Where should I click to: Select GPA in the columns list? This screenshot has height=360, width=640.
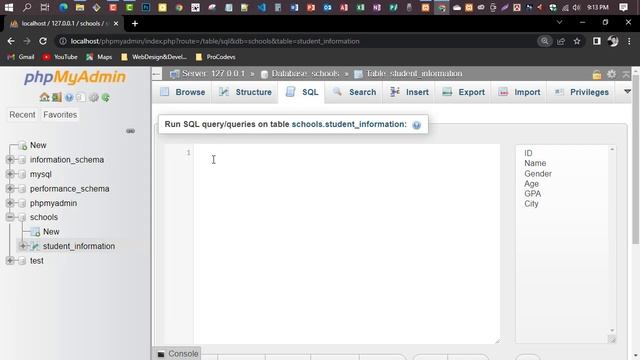(x=533, y=194)
